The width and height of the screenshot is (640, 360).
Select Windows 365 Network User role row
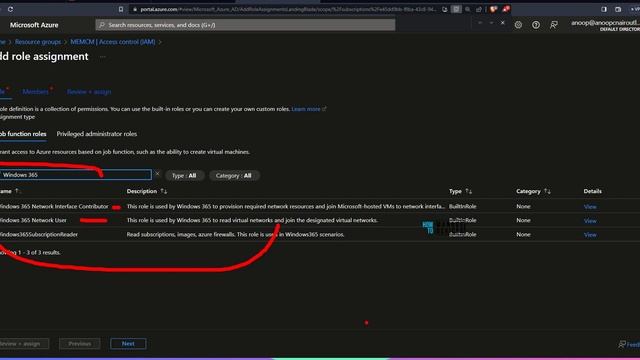coord(320,220)
